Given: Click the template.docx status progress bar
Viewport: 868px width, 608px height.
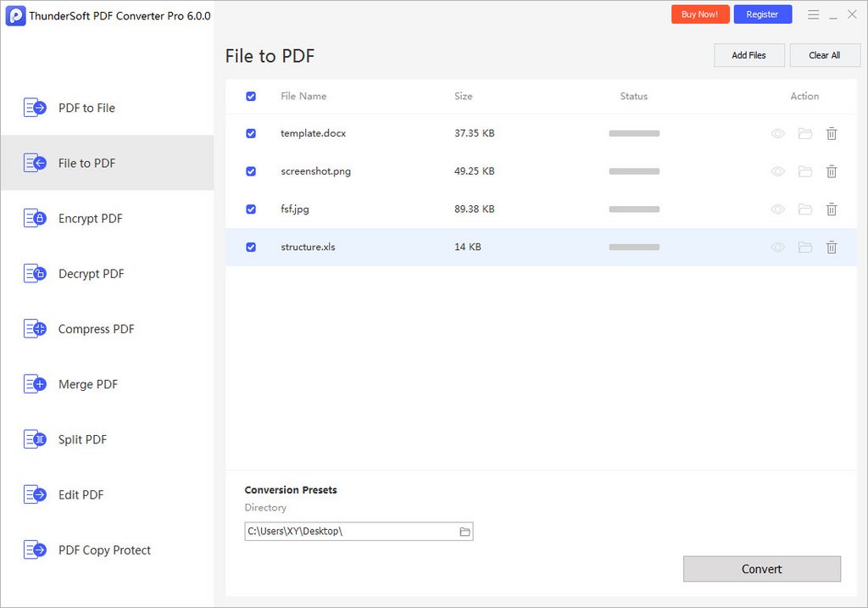Looking at the screenshot, I should (634, 133).
